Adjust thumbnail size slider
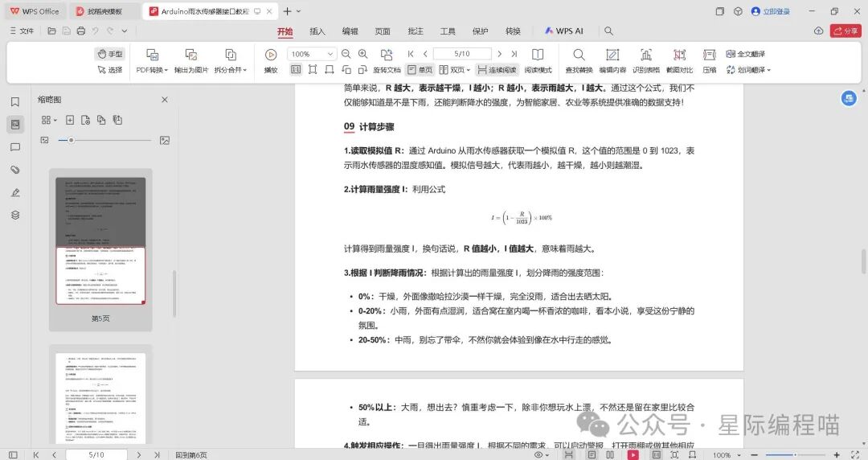This screenshot has height=460, width=868. coord(71,140)
